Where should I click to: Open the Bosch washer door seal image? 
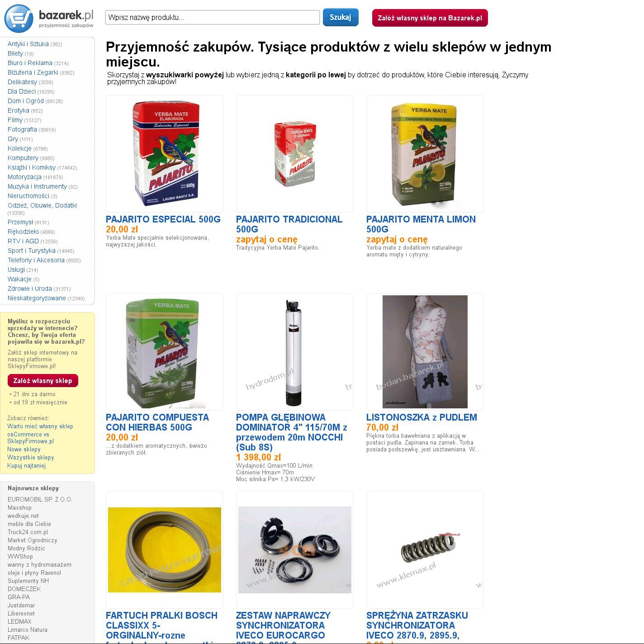coord(165,550)
